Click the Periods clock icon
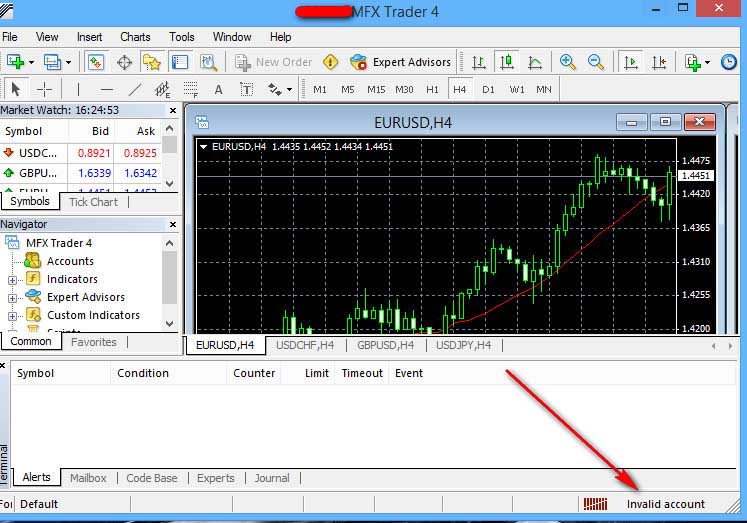This screenshot has height=523, width=747. click(x=729, y=62)
